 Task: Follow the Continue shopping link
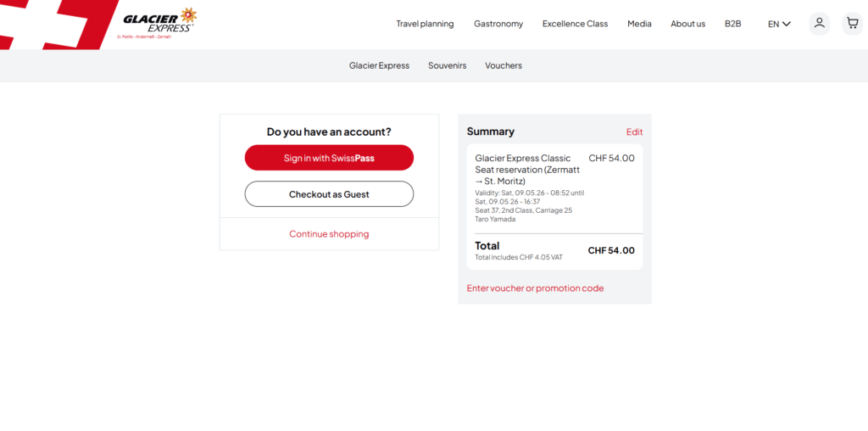coord(329,234)
